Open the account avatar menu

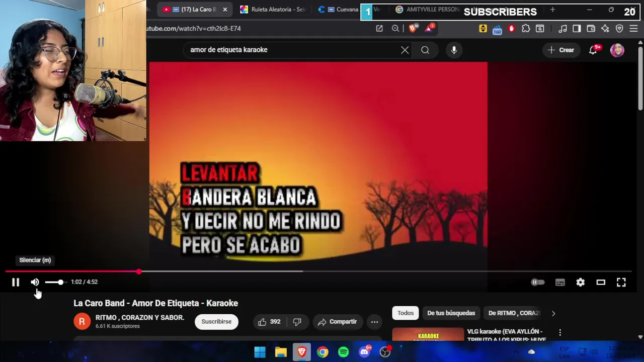[617, 50]
